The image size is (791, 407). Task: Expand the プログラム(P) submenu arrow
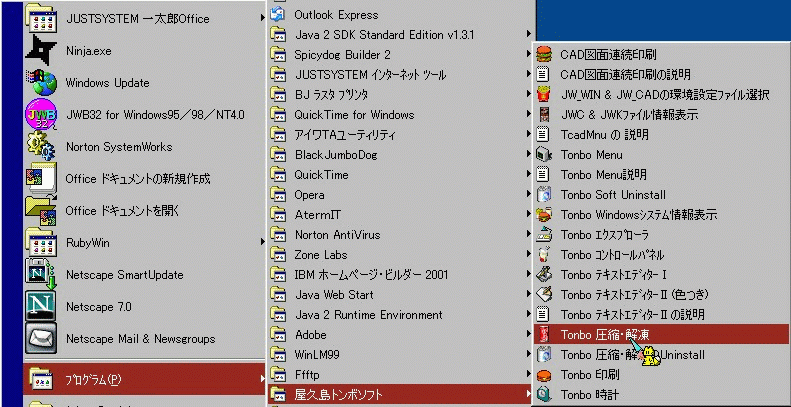point(262,379)
